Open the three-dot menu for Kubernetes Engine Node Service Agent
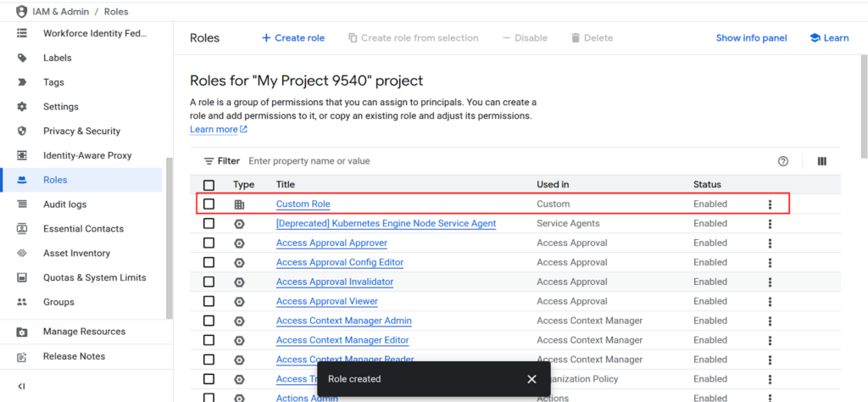The height and width of the screenshot is (402, 868). tap(770, 224)
